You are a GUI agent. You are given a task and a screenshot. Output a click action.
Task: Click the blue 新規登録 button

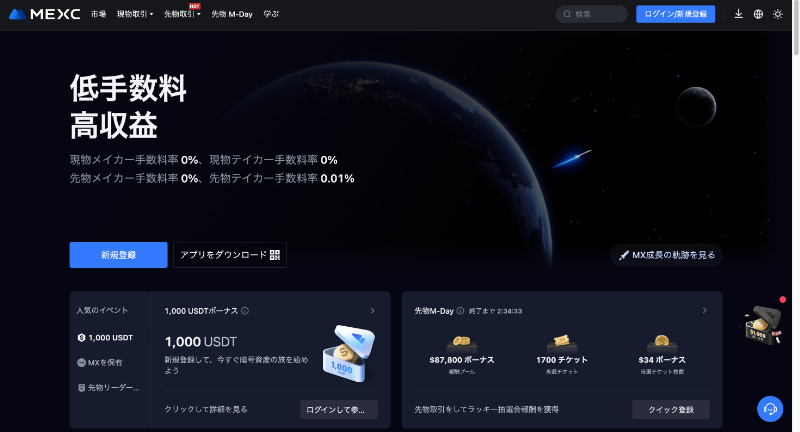(x=118, y=255)
